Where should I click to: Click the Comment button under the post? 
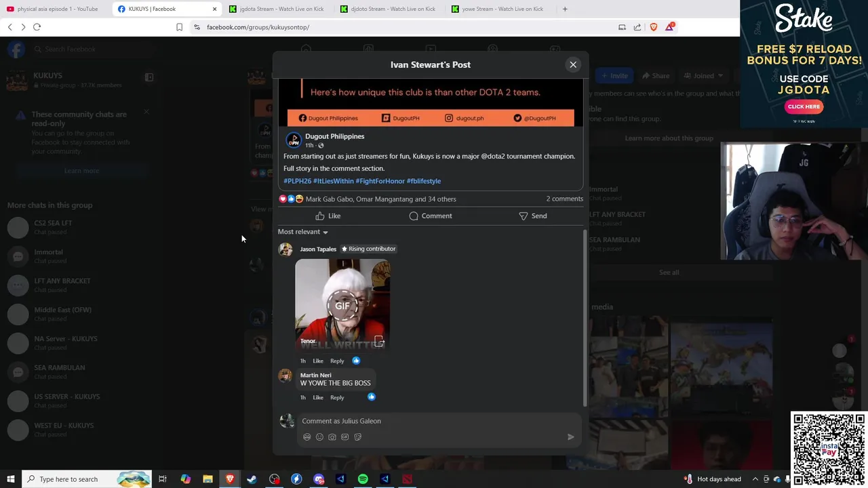coord(430,216)
